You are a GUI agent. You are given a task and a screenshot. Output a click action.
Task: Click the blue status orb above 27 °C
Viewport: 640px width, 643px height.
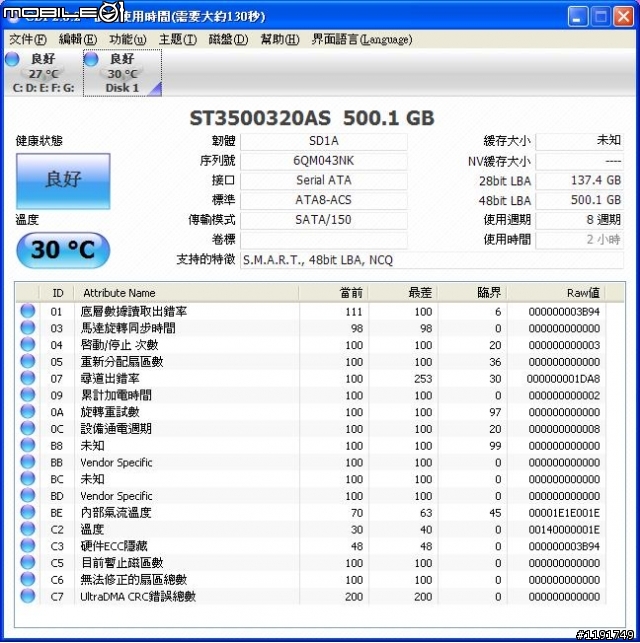click(x=12, y=59)
